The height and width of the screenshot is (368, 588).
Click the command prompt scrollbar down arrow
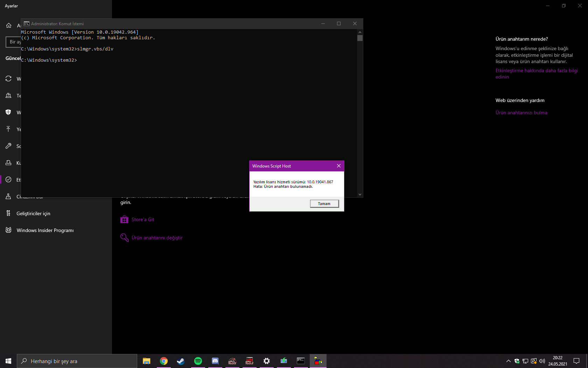point(360,195)
